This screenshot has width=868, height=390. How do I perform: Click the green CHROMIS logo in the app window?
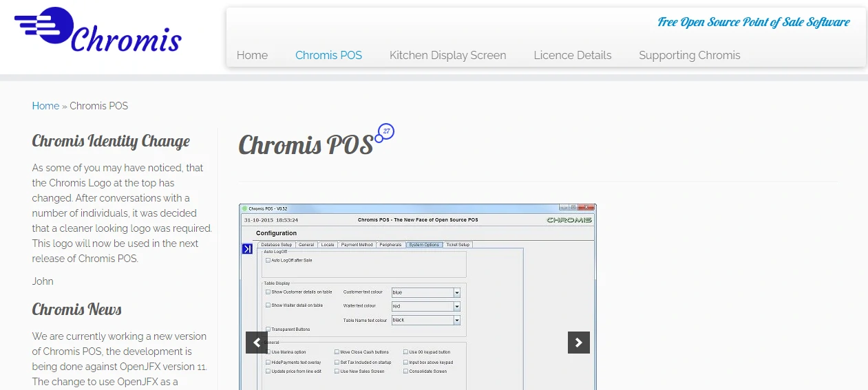click(569, 220)
